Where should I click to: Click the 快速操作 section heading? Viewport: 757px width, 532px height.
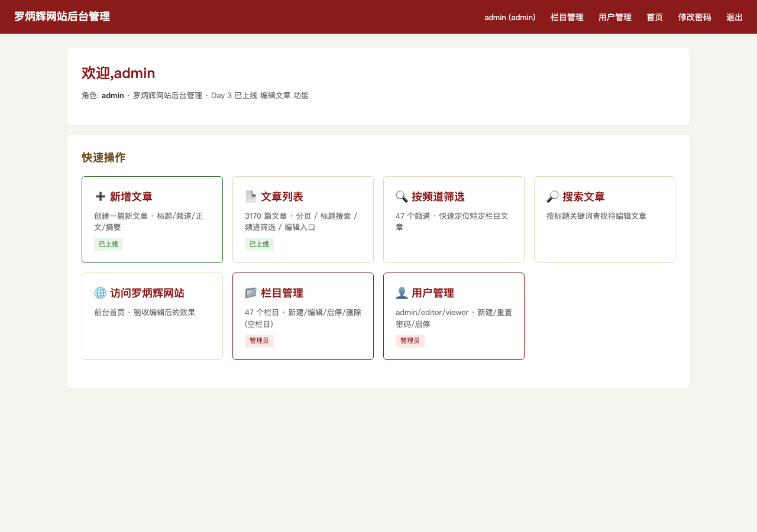(103, 158)
